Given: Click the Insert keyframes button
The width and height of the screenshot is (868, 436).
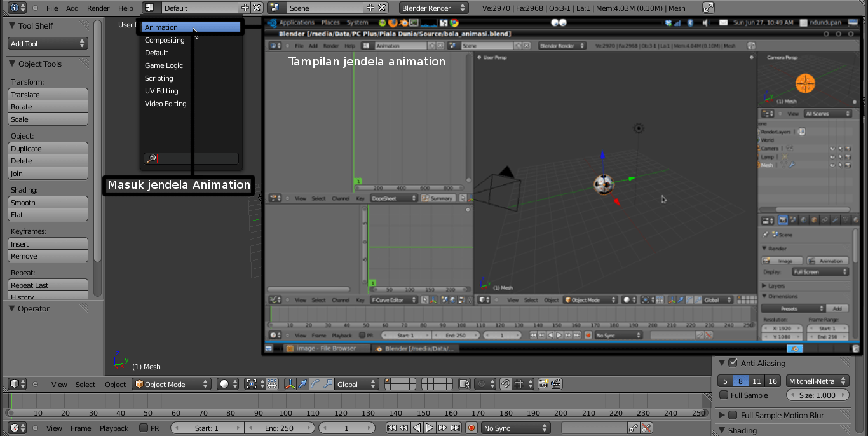Looking at the screenshot, I should [x=48, y=244].
